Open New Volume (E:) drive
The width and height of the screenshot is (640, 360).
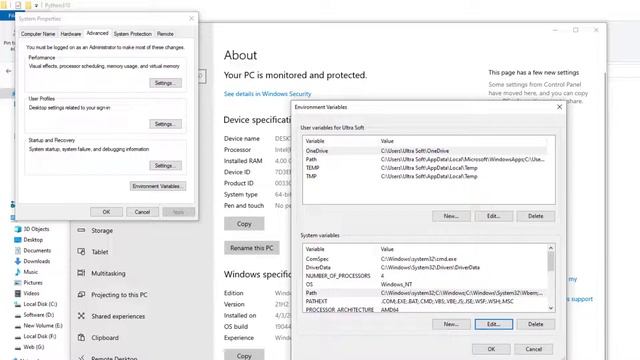[x=43, y=325]
